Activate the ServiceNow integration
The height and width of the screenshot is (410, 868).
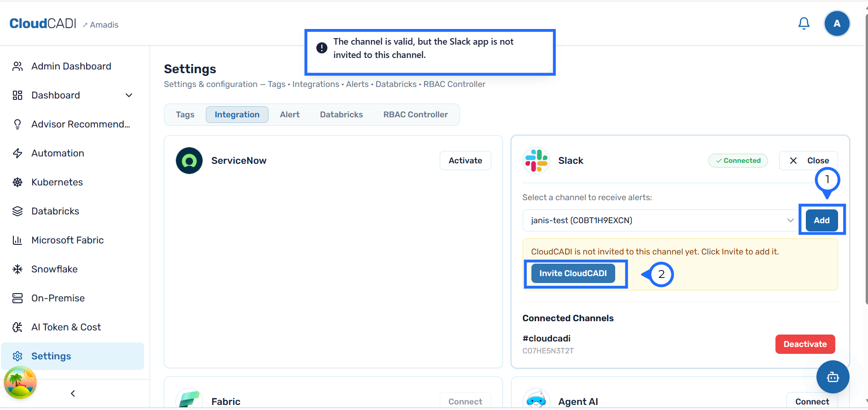466,161
